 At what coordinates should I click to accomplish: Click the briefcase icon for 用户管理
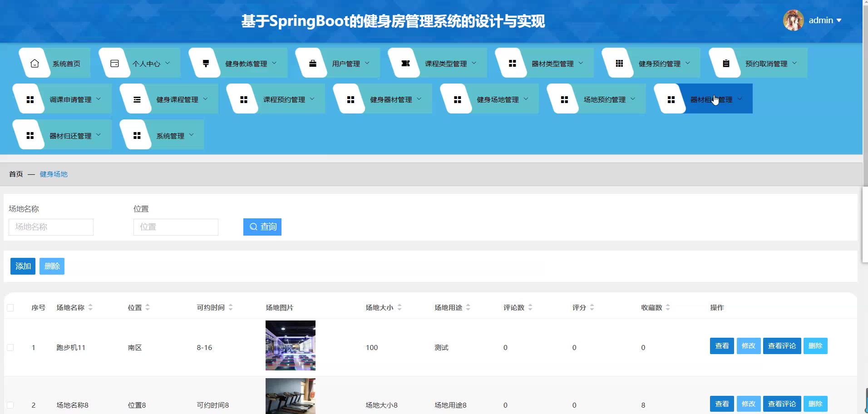[313, 64]
